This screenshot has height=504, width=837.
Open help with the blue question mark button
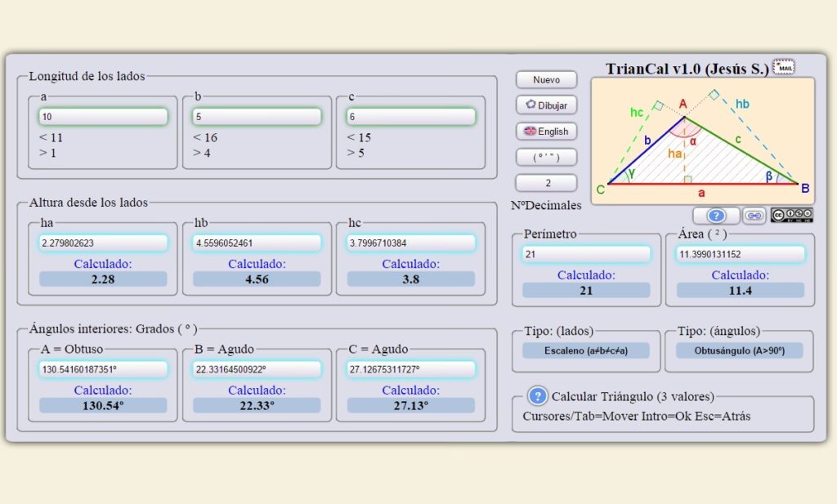pos(716,216)
